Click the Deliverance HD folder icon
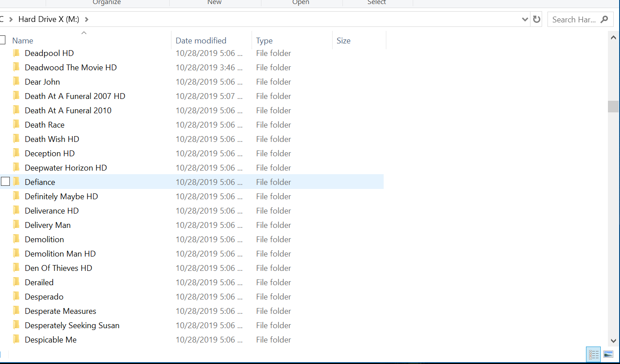The image size is (620, 364). click(x=17, y=211)
